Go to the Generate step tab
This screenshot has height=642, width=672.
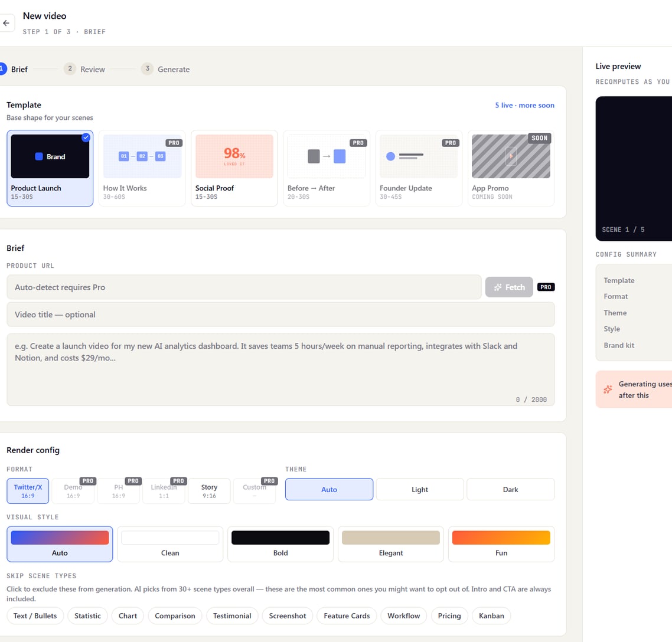[x=165, y=69]
